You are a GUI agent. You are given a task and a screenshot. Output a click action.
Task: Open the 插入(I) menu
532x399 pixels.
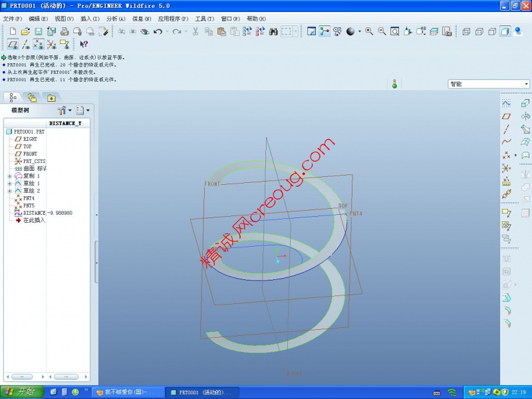(90, 19)
